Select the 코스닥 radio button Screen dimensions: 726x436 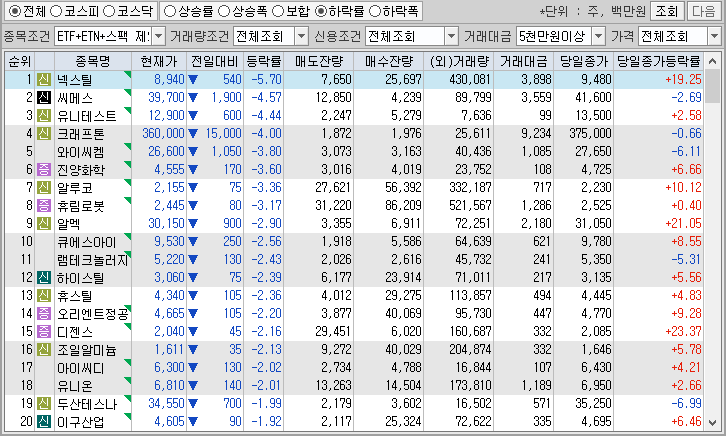108,11
